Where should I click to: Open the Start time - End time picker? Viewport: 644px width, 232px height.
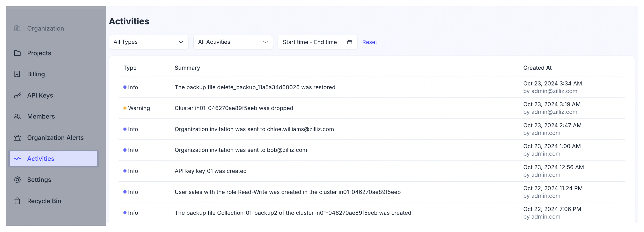310,42
